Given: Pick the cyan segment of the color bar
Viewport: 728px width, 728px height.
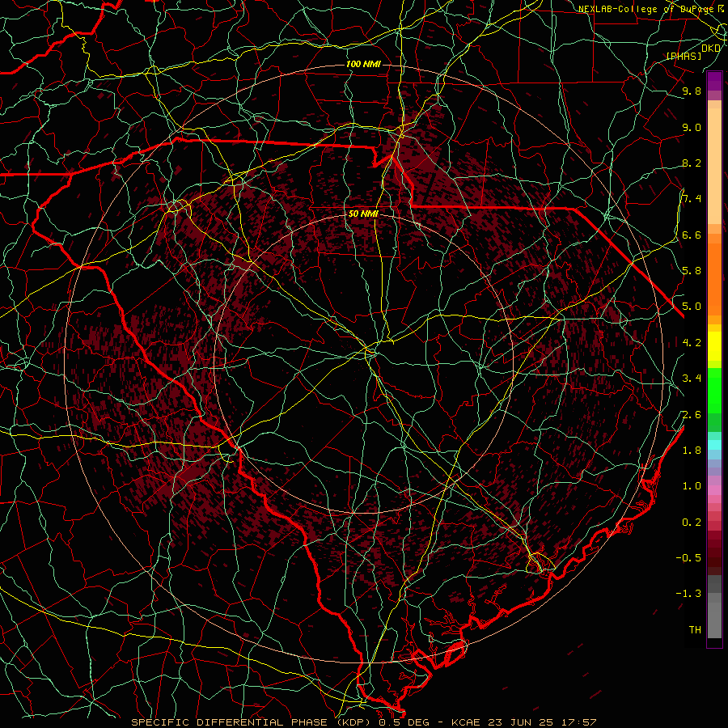Looking at the screenshot, I should click(714, 445).
